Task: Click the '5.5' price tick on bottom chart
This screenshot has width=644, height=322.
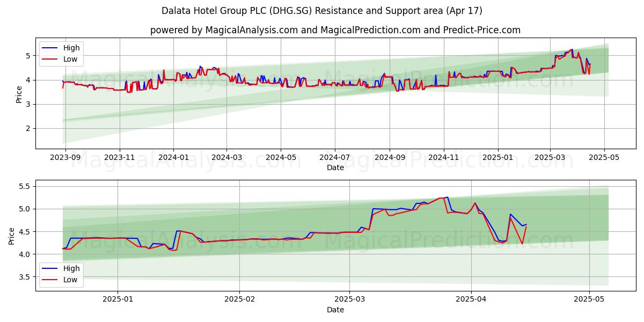Action: 26,187
